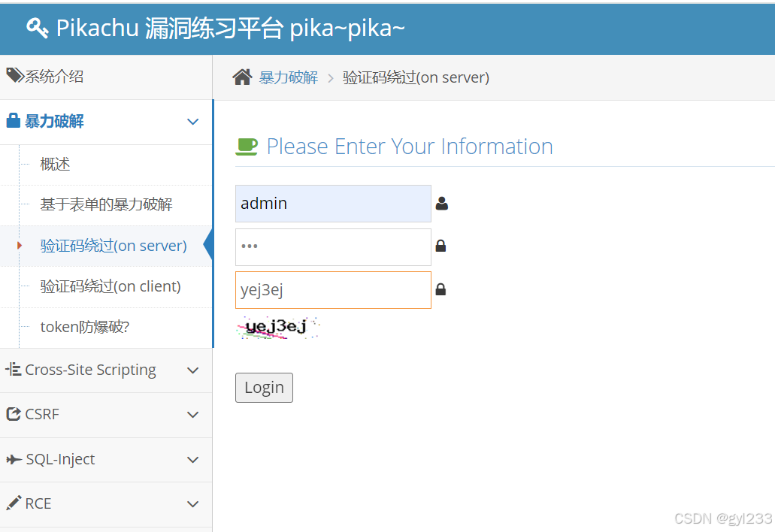This screenshot has width=775, height=532.
Task: Click the key logo icon in header
Action: (38, 28)
